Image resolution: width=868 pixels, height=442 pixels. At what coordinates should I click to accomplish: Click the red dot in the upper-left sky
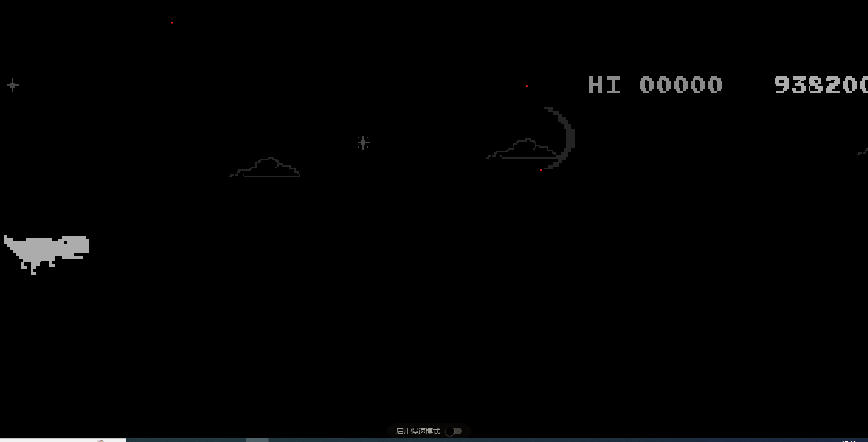172,23
